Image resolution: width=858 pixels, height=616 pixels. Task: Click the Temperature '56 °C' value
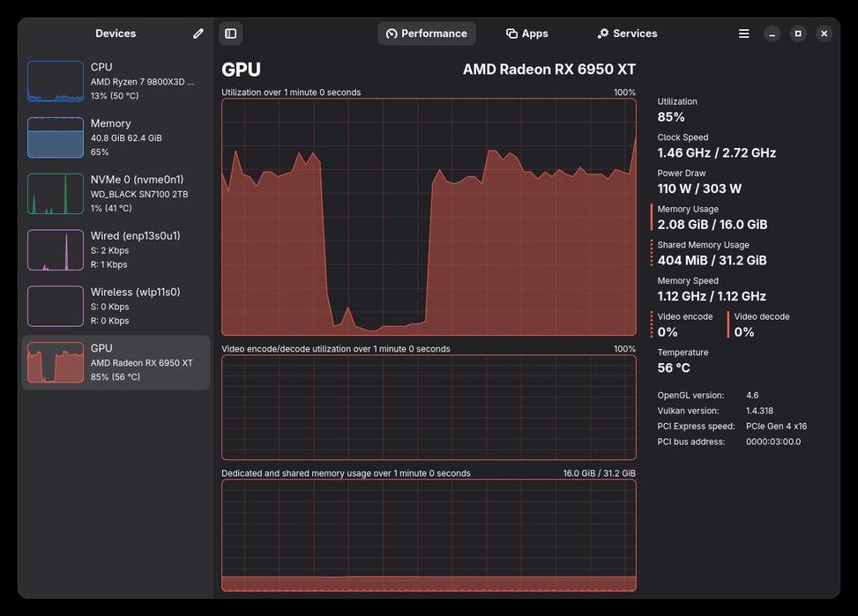tap(674, 367)
